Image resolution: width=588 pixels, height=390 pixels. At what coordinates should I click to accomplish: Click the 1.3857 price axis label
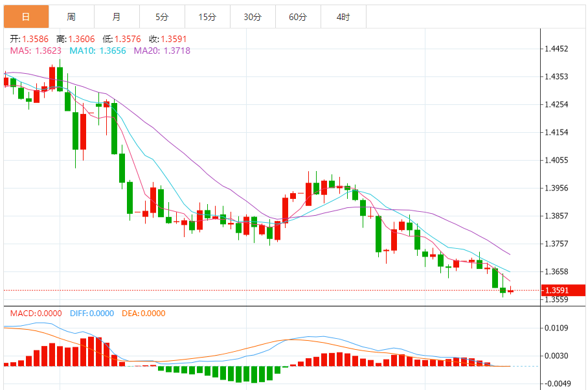tap(556, 216)
